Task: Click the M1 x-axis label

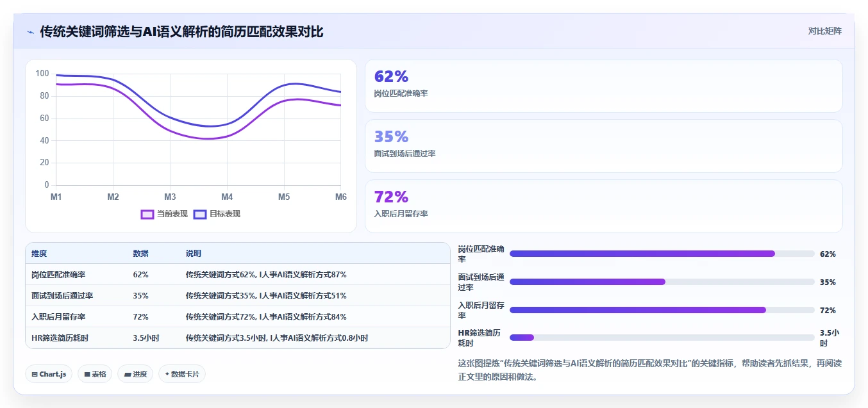Action: (56, 197)
